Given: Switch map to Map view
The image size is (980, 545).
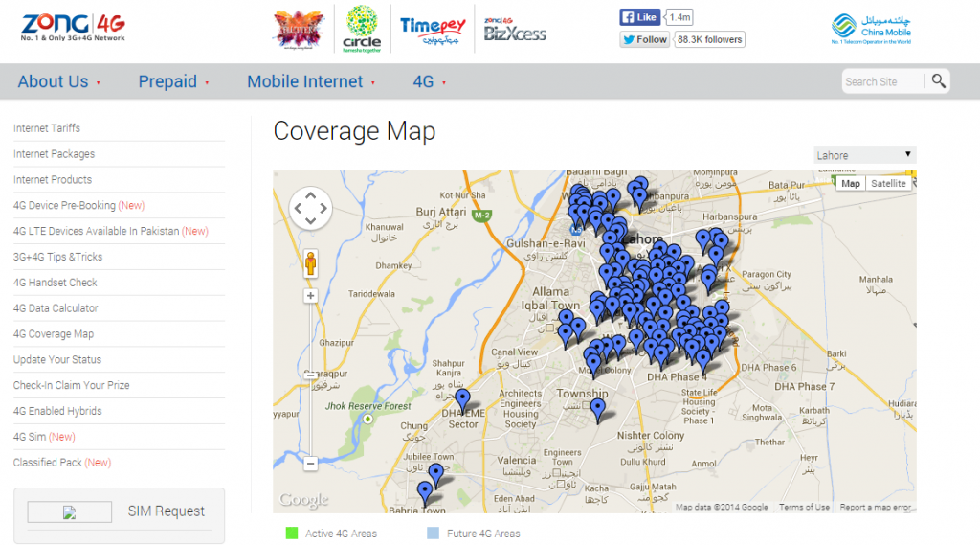Looking at the screenshot, I should 851,183.
